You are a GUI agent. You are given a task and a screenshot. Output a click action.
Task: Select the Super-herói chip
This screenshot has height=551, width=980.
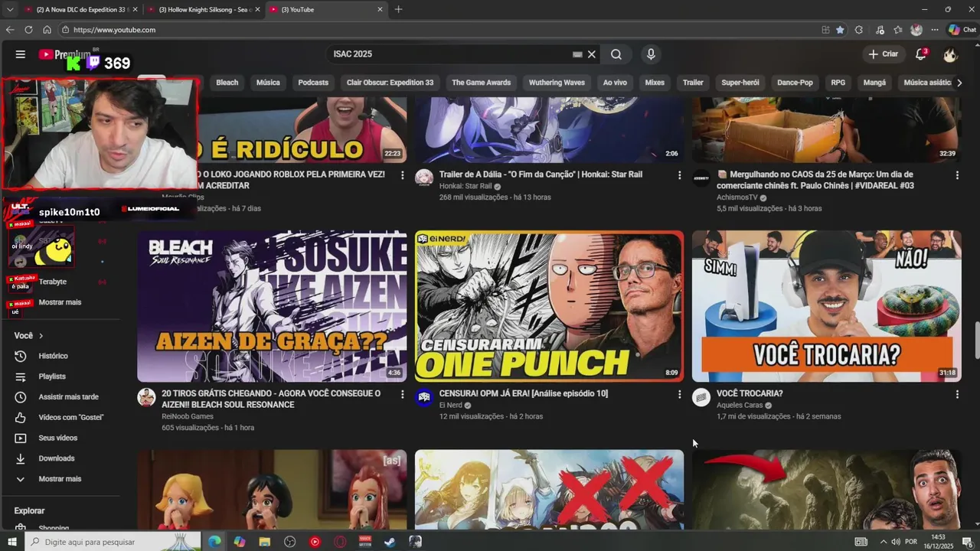click(740, 83)
